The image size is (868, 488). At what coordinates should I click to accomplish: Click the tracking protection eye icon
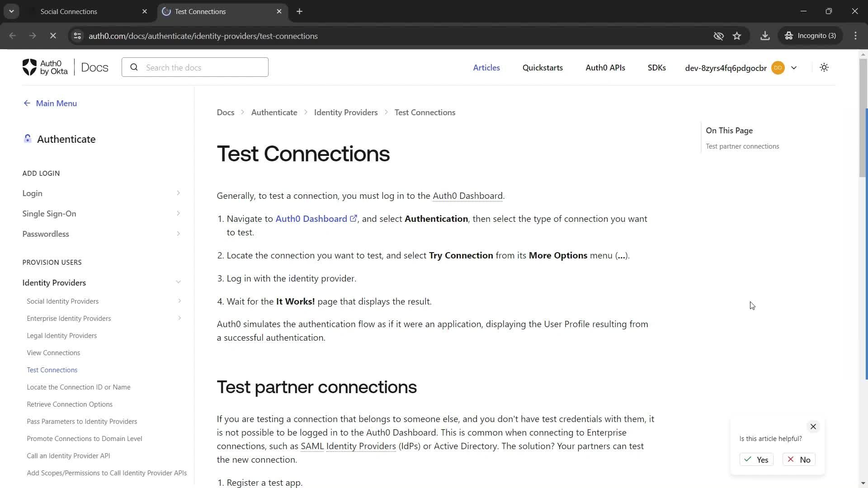[718, 36]
